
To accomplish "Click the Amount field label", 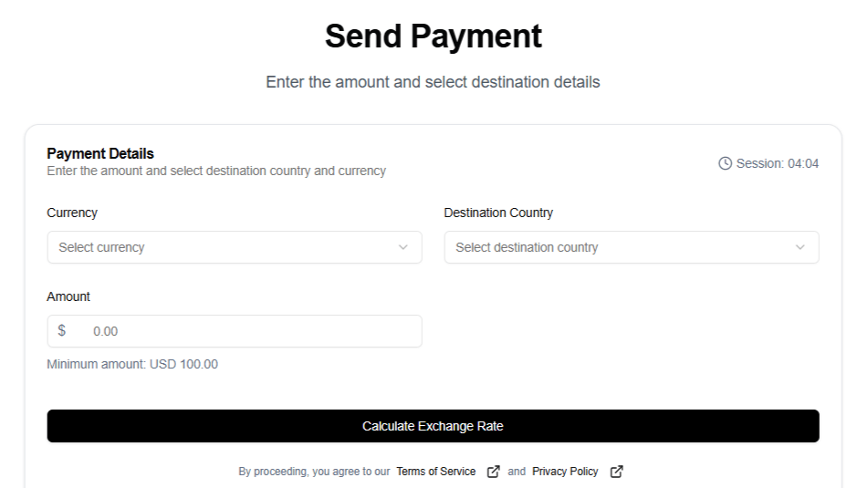I will 68,296.
